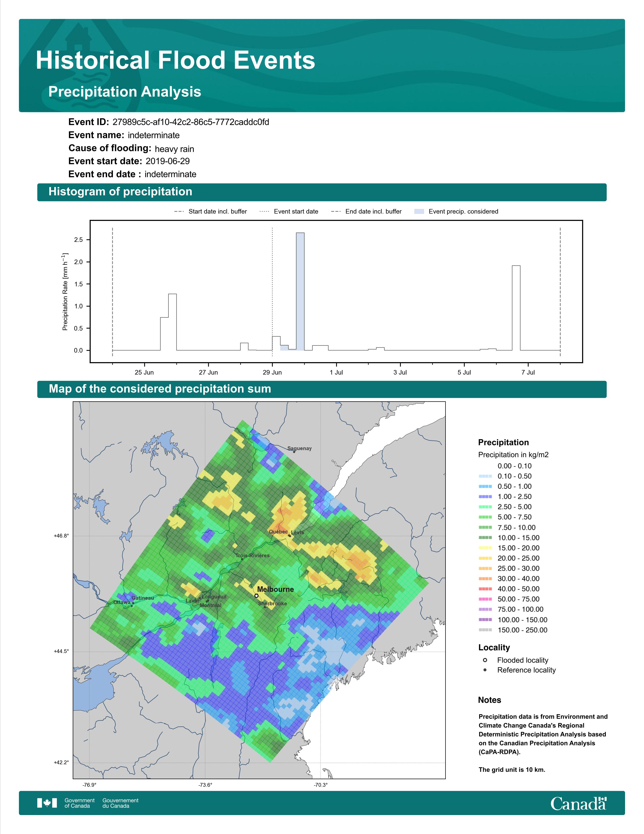
Task: Click the Reference locality legend dot
Action: tap(485, 670)
